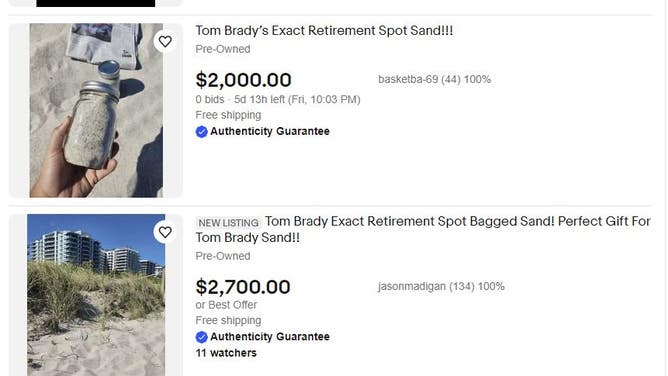Open partially visible black thumbnail at top
The image size is (668, 376).
tap(96, 3)
